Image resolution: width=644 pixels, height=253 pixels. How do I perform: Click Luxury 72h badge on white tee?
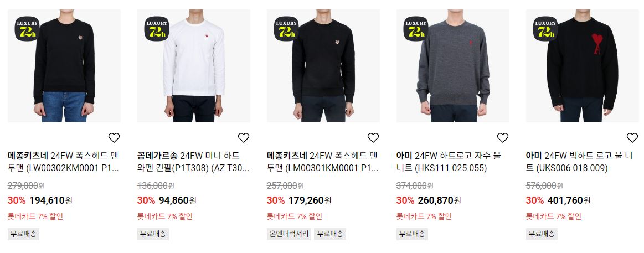(x=157, y=28)
